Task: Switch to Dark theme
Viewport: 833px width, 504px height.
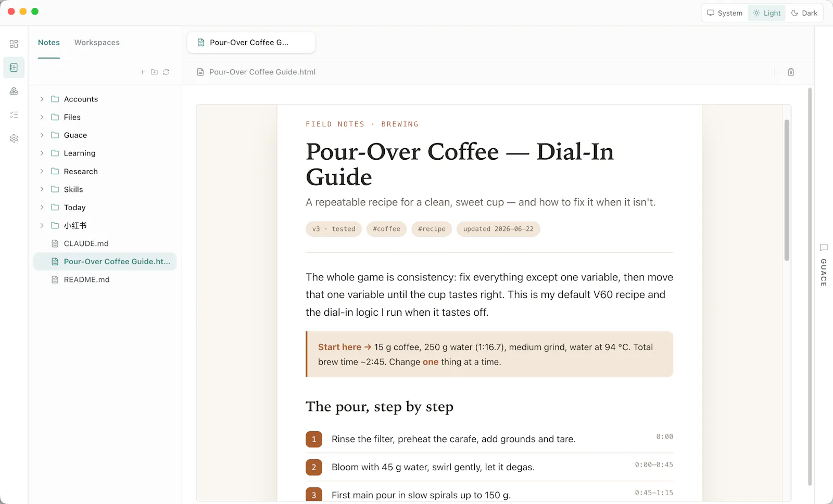Action: click(x=804, y=13)
